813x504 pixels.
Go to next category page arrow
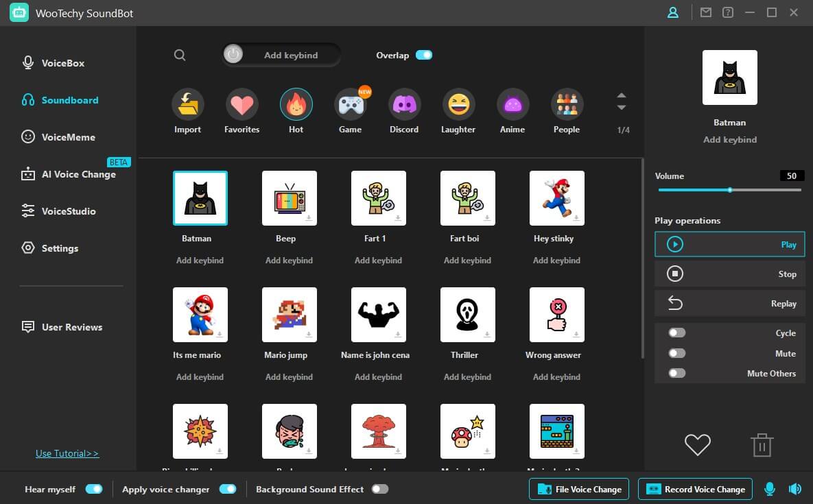point(622,108)
